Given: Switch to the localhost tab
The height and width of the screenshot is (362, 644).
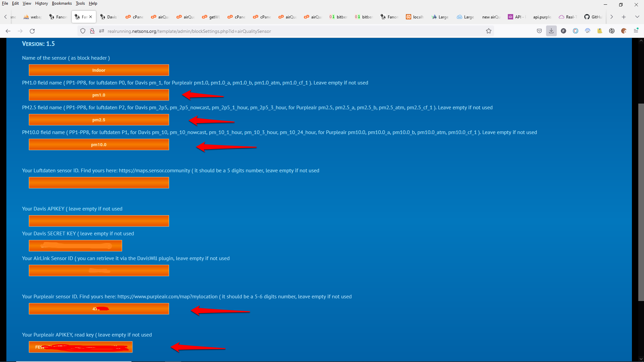Looking at the screenshot, I should point(415,17).
